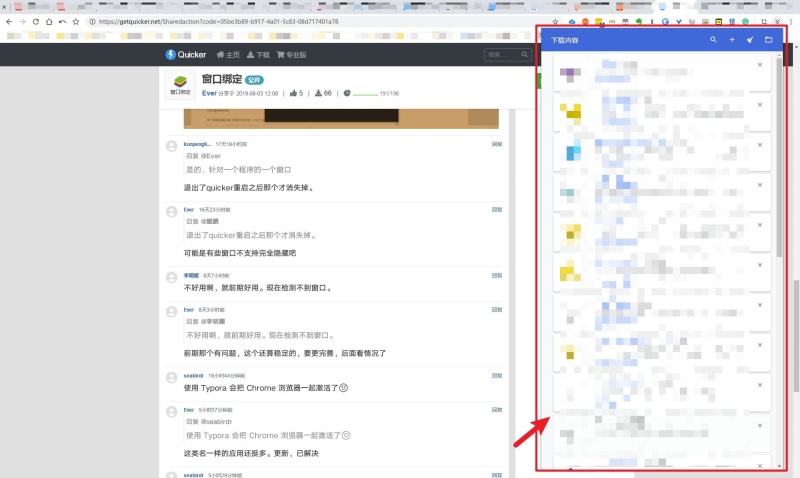800x478 pixels.
Task: Go back using the browser back arrow
Action: 9,22
